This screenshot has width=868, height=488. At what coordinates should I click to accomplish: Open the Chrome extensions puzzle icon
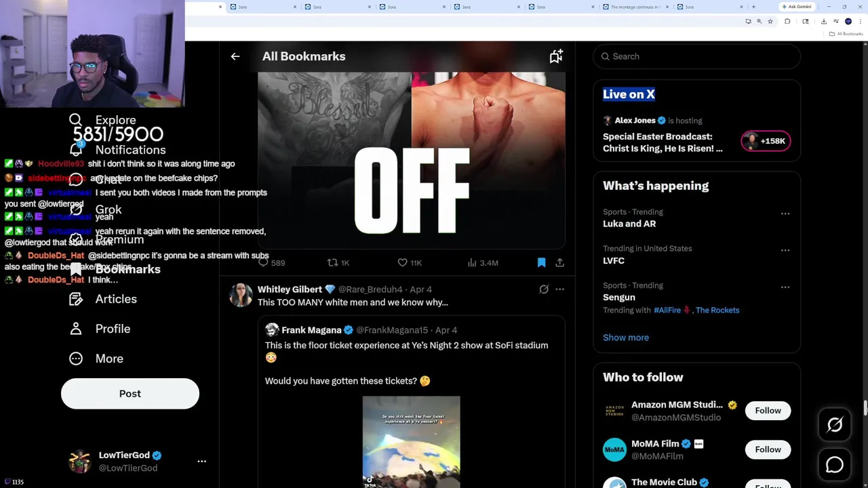click(787, 21)
